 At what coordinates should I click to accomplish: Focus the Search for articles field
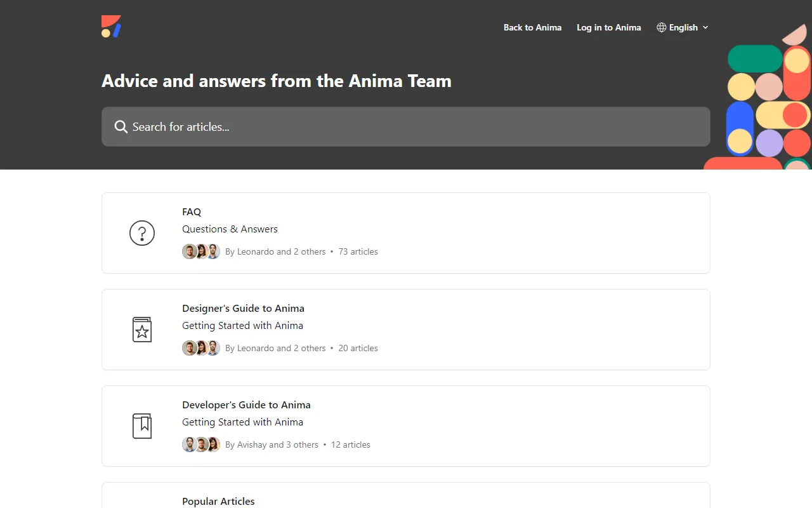pos(406,126)
